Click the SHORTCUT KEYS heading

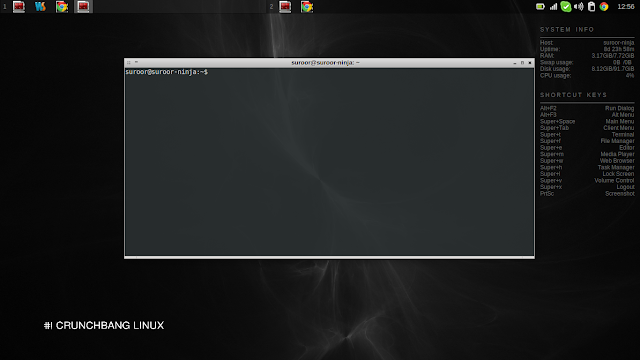point(573,95)
